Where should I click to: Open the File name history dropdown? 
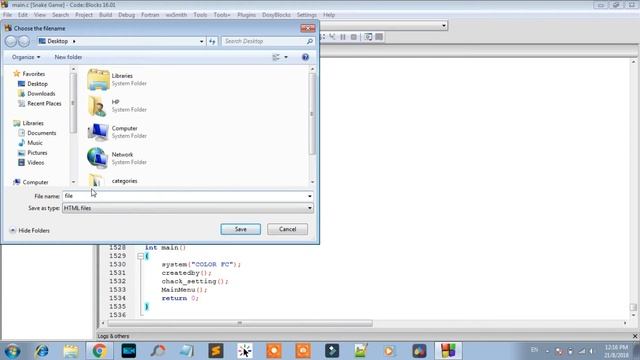(x=309, y=196)
